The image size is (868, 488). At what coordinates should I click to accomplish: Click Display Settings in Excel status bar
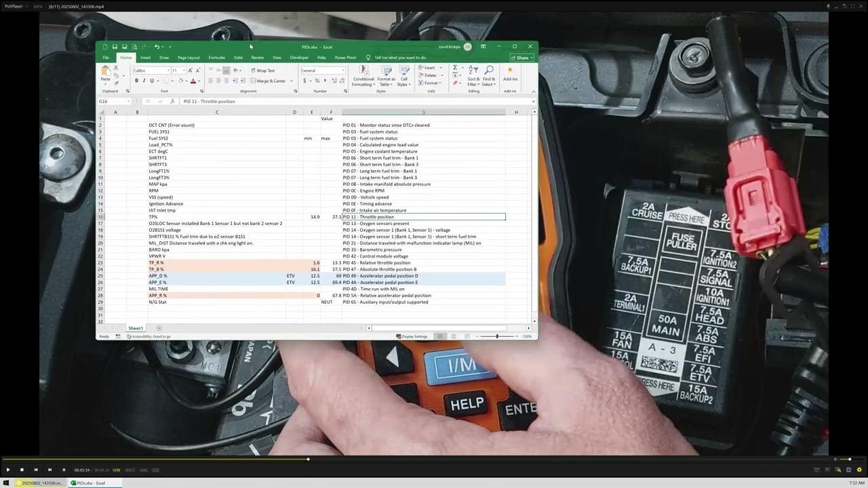413,336
